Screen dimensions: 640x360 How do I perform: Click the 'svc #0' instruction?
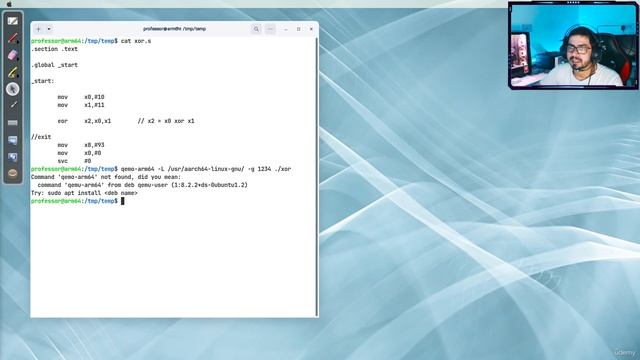click(74, 161)
